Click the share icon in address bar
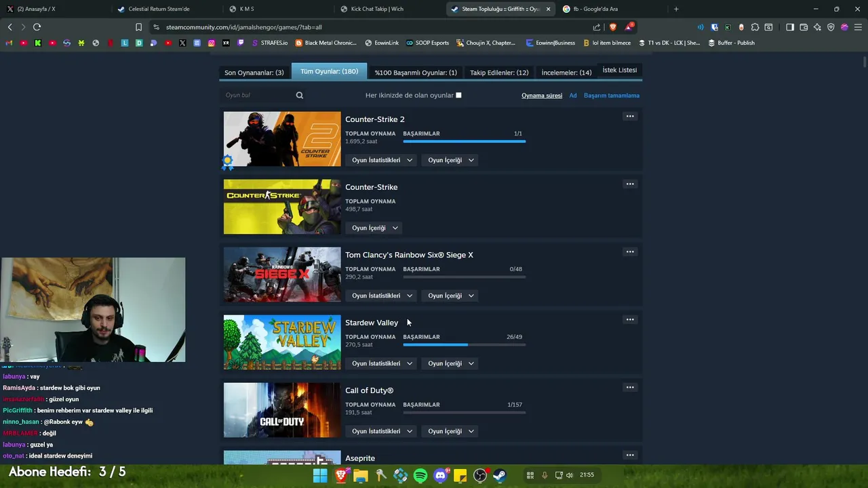This screenshot has width=868, height=488. coord(597,27)
